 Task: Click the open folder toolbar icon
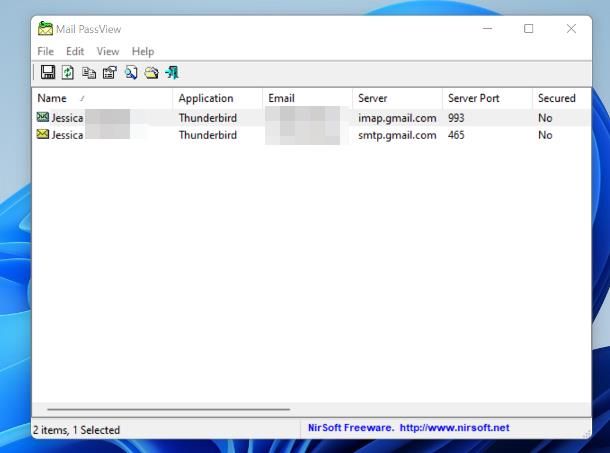click(x=151, y=73)
